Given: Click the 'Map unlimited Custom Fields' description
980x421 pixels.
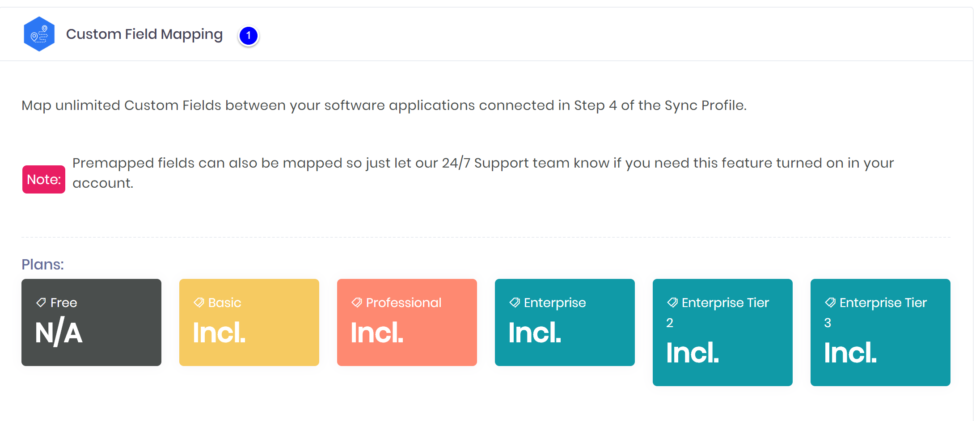Looking at the screenshot, I should (x=384, y=105).
